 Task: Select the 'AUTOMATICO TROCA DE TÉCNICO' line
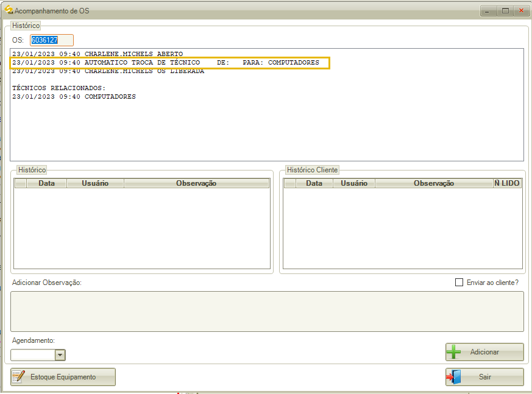(x=166, y=62)
